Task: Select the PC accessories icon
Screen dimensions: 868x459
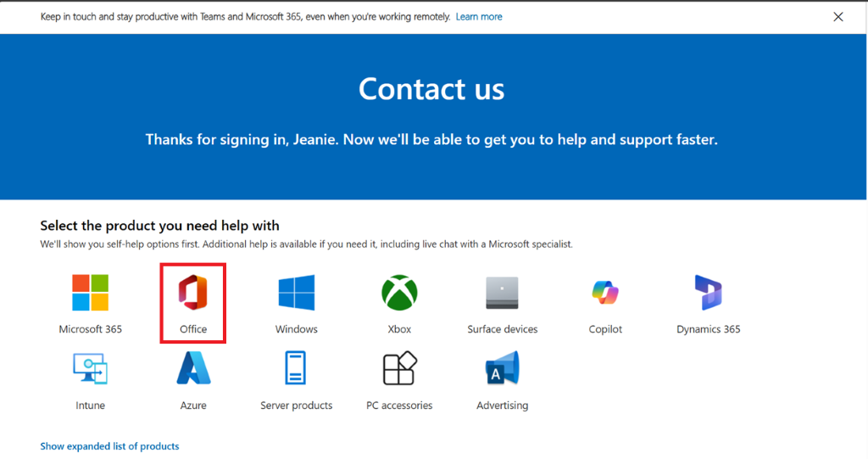Action: (399, 368)
